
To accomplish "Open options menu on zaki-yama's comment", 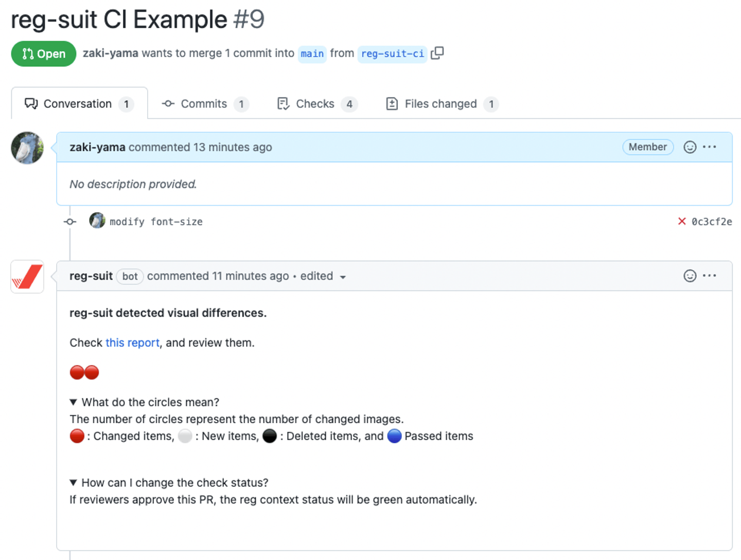I will coord(710,147).
